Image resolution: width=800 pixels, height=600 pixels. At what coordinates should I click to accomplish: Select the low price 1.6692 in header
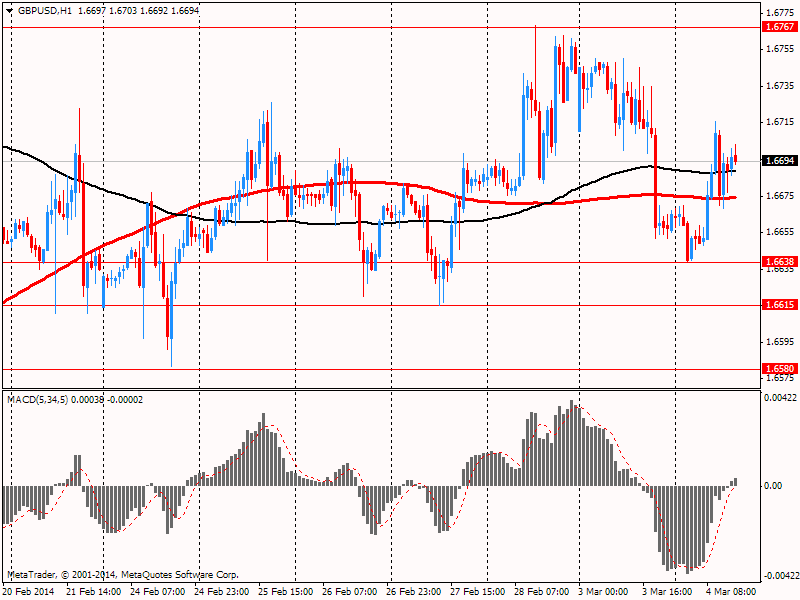154,11
